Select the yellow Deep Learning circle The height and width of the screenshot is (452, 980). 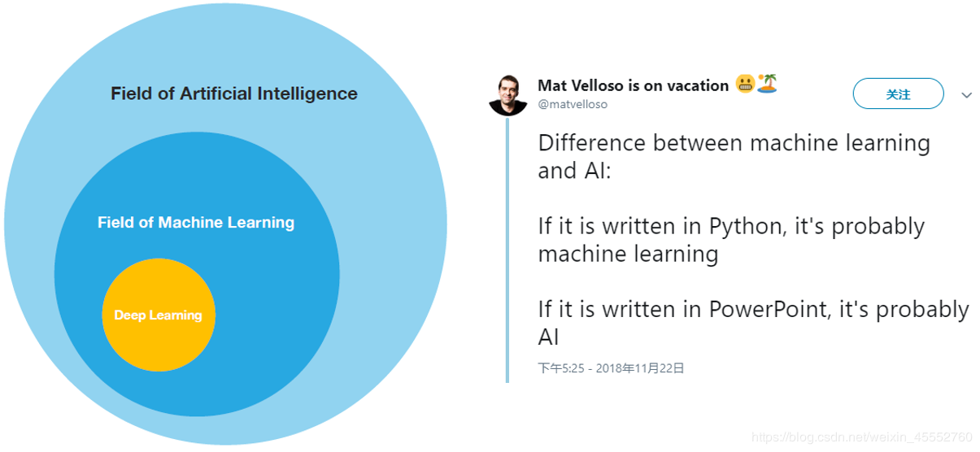point(159,315)
